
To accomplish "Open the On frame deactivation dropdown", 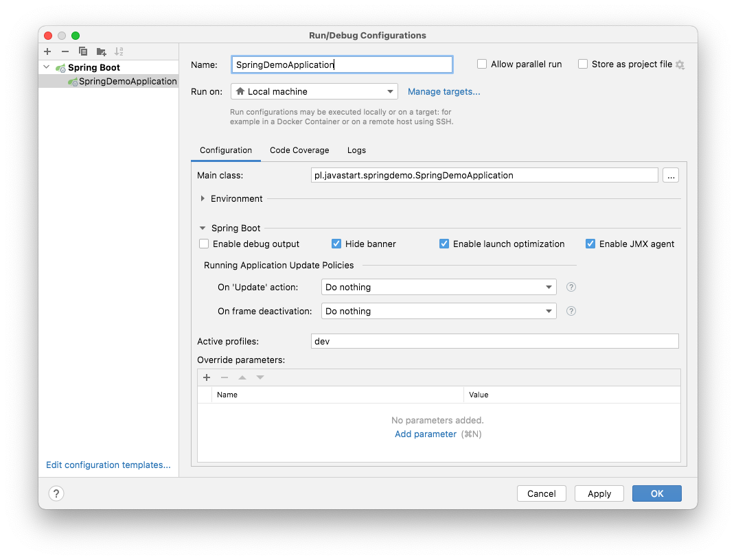I will tap(439, 311).
